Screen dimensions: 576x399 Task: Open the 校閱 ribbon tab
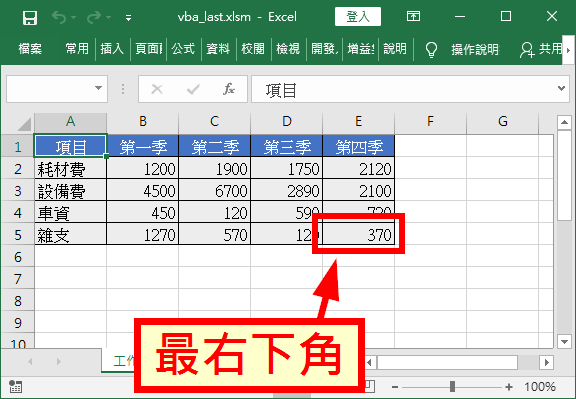coord(253,48)
